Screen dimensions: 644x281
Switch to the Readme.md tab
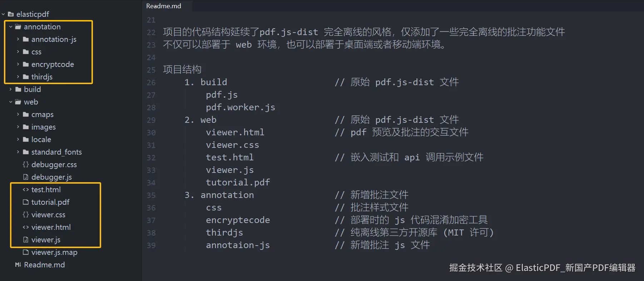[x=163, y=6]
